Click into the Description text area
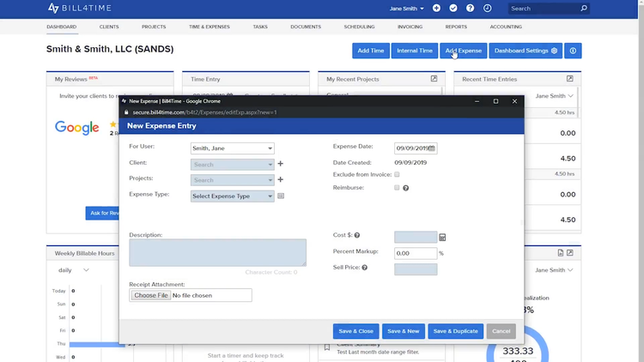This screenshot has width=644, height=362. (x=218, y=252)
